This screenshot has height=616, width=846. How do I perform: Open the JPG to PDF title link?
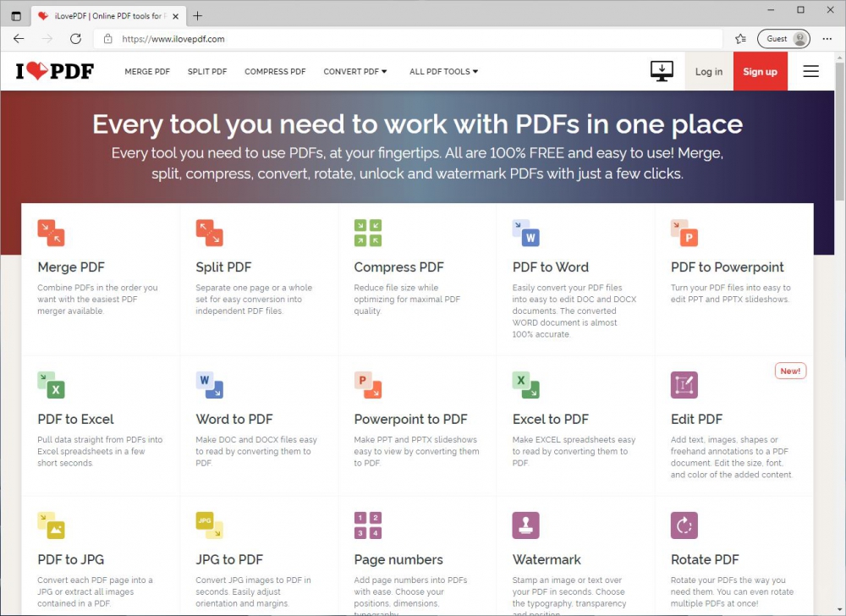point(229,560)
